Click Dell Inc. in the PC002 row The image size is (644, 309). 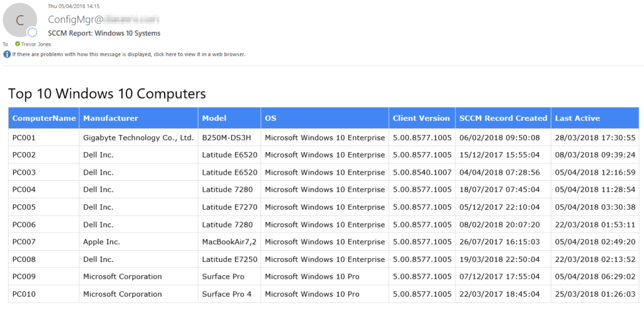point(139,155)
